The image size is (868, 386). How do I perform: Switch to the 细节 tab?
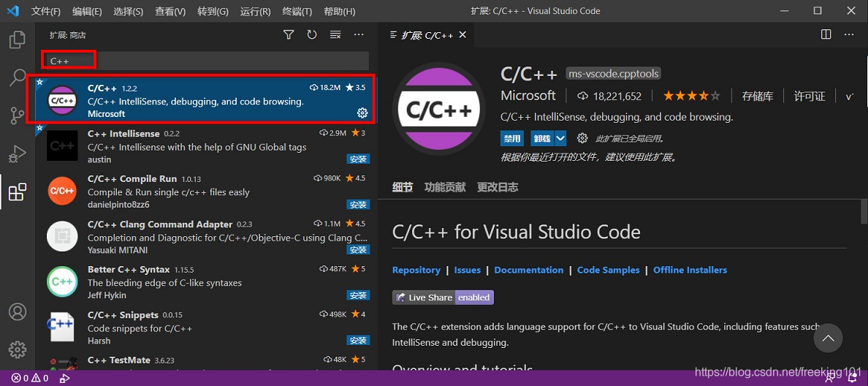pyautogui.click(x=403, y=187)
